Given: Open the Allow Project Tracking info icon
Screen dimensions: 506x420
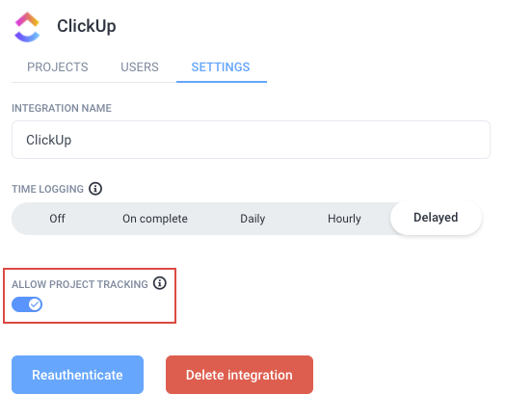Looking at the screenshot, I should (x=160, y=283).
